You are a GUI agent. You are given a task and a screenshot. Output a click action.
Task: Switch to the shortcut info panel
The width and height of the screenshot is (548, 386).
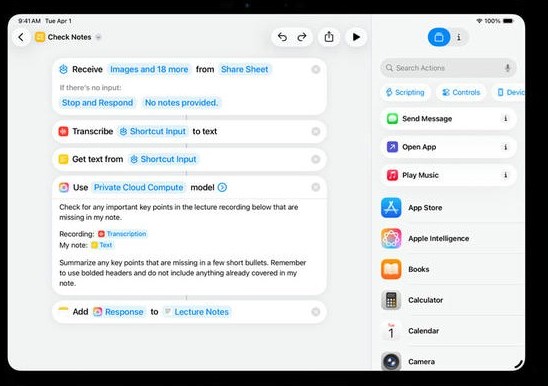point(459,37)
